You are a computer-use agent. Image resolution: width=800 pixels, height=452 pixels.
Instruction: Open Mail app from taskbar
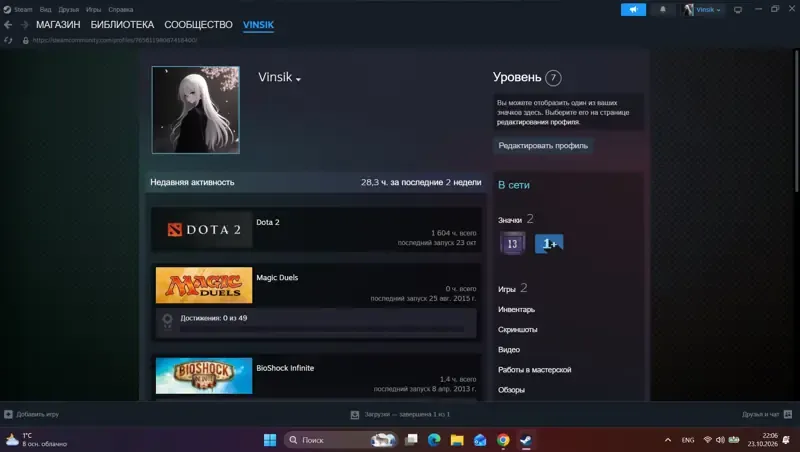point(480,440)
